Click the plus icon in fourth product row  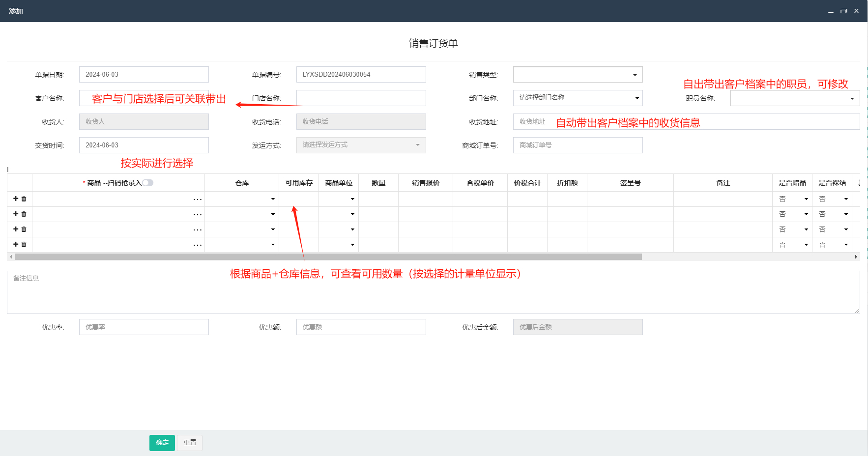pyautogui.click(x=16, y=245)
